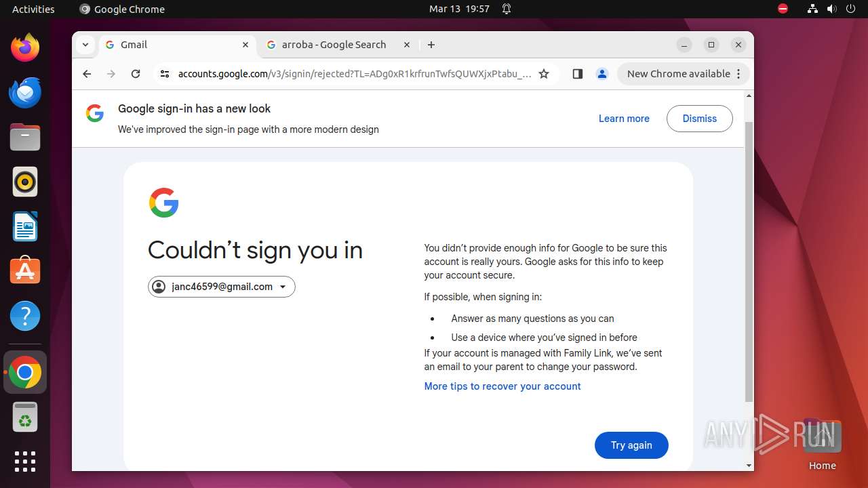Close the Chrome window
This screenshot has height=488, width=868.
tap(738, 45)
